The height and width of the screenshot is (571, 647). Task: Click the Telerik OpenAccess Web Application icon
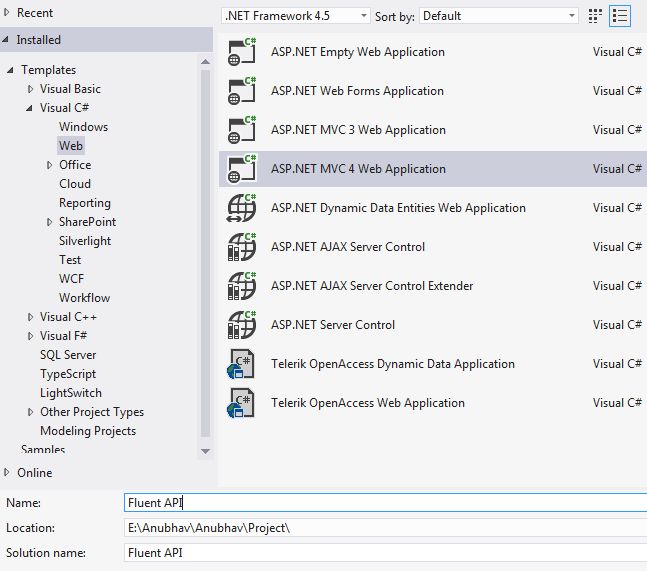[243, 404]
